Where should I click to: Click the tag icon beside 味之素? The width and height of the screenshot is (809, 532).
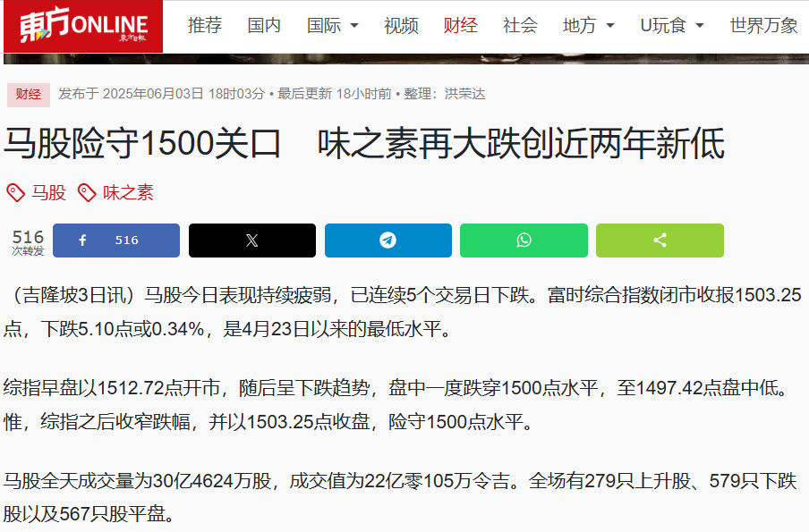click(87, 193)
